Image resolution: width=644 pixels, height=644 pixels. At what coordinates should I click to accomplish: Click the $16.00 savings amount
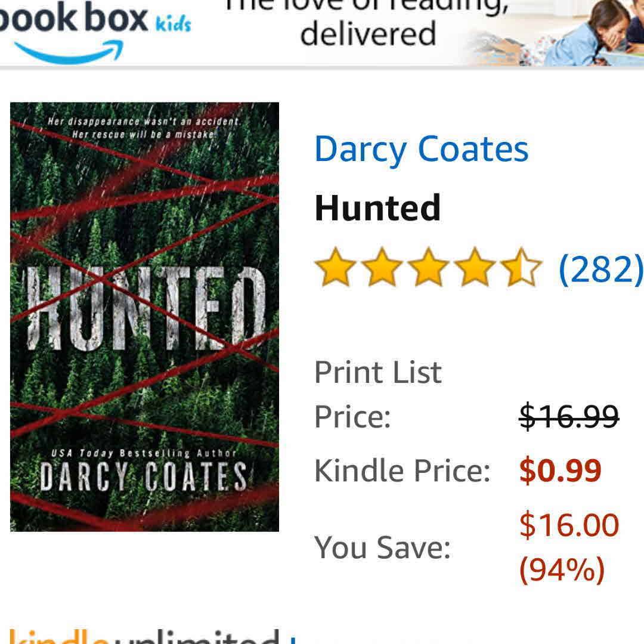point(569,525)
